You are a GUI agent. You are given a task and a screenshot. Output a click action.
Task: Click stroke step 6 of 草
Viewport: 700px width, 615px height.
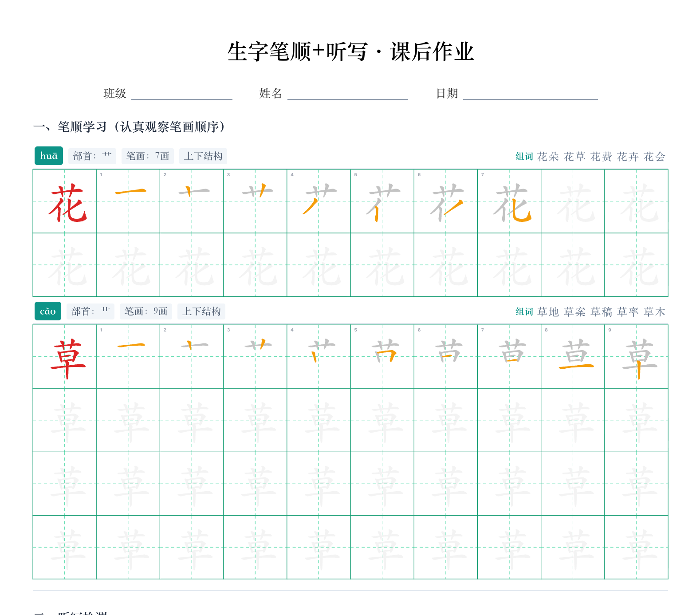tap(446, 357)
